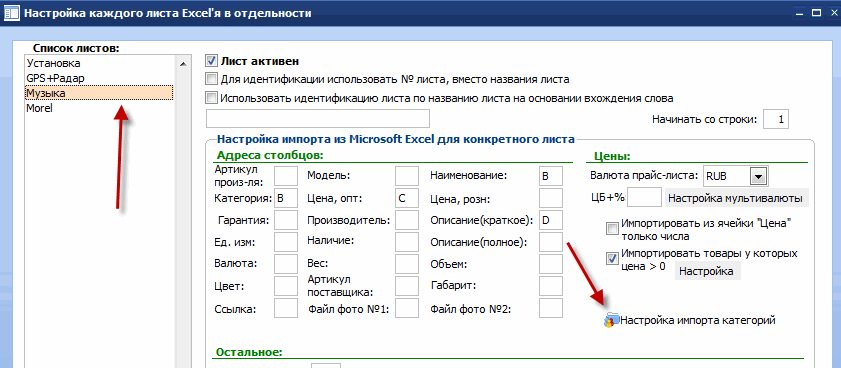Click the window icon in the title bar
The image size is (841, 368).
(x=11, y=12)
